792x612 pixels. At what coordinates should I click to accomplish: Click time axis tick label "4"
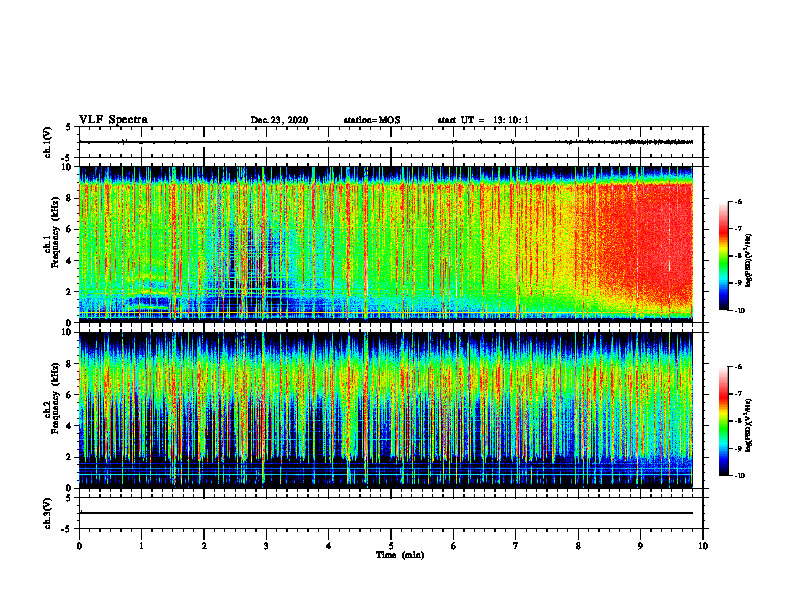pos(329,546)
